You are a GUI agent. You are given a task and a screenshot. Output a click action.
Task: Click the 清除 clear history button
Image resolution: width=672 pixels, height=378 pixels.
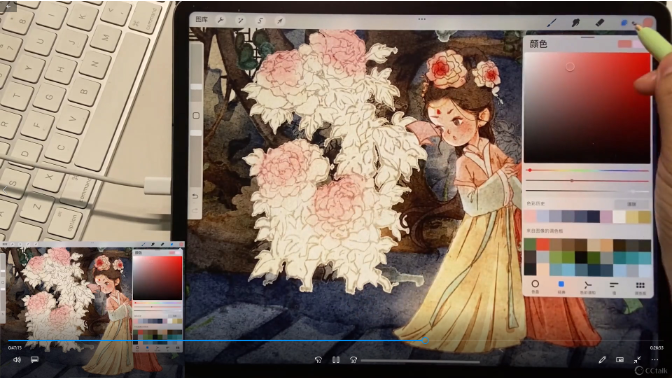(632, 204)
